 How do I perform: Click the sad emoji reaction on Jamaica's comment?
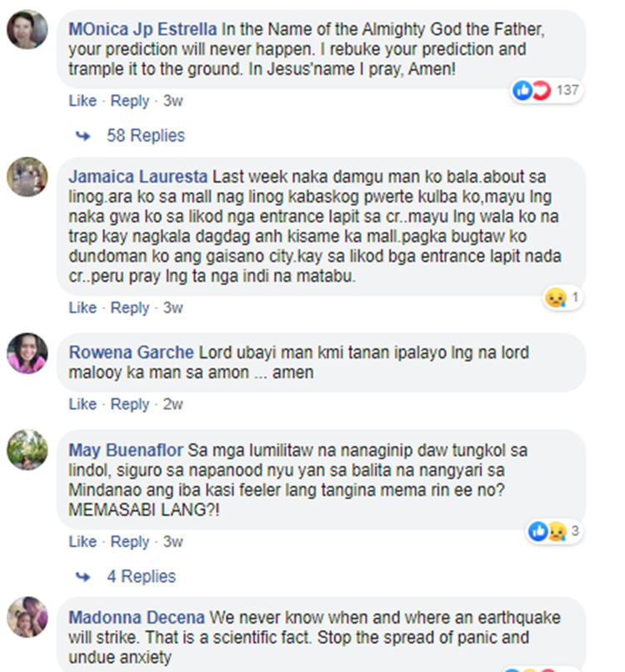click(556, 298)
